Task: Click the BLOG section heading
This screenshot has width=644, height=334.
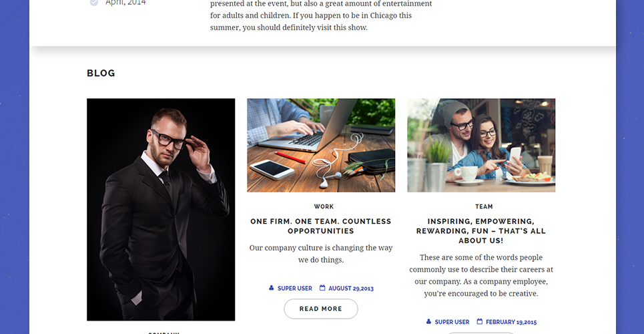Action: [x=101, y=73]
